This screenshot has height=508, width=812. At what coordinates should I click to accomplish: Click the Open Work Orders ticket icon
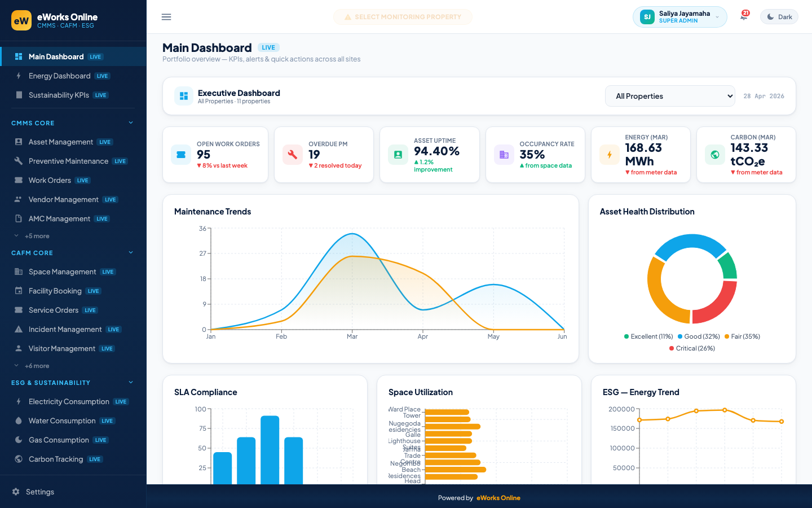click(x=181, y=155)
